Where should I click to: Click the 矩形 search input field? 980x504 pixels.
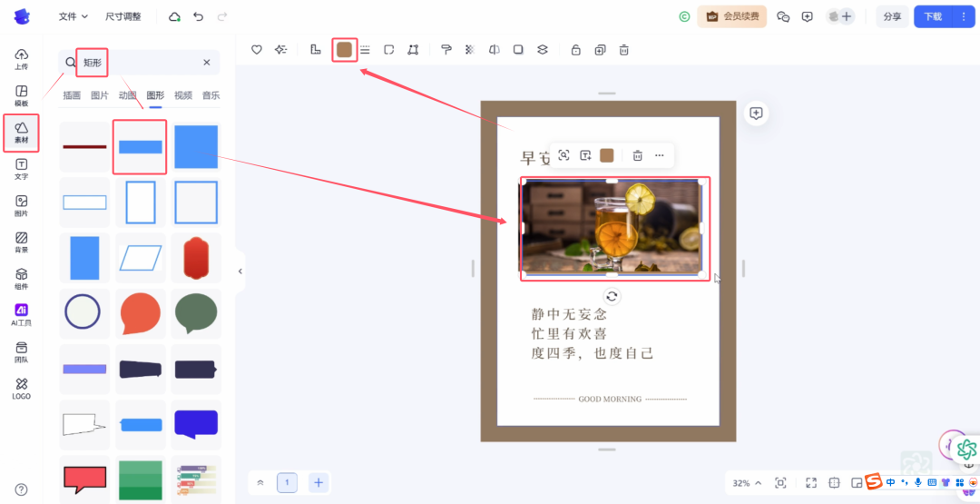click(x=139, y=63)
